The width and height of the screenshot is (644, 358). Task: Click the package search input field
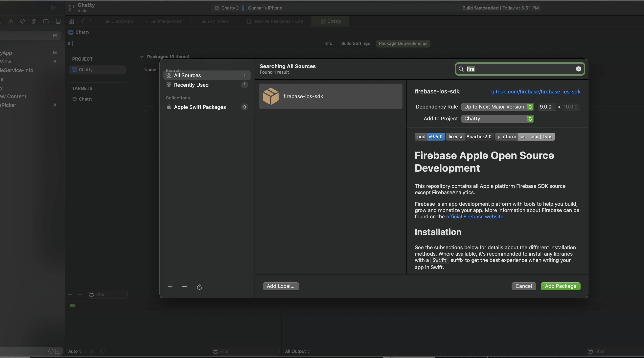(520, 69)
